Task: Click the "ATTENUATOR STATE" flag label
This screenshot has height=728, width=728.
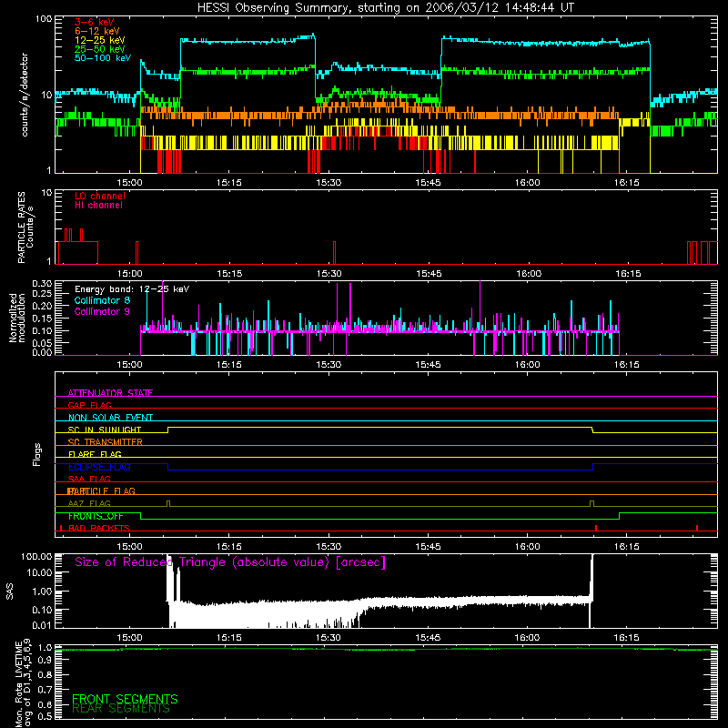Action: (x=110, y=393)
